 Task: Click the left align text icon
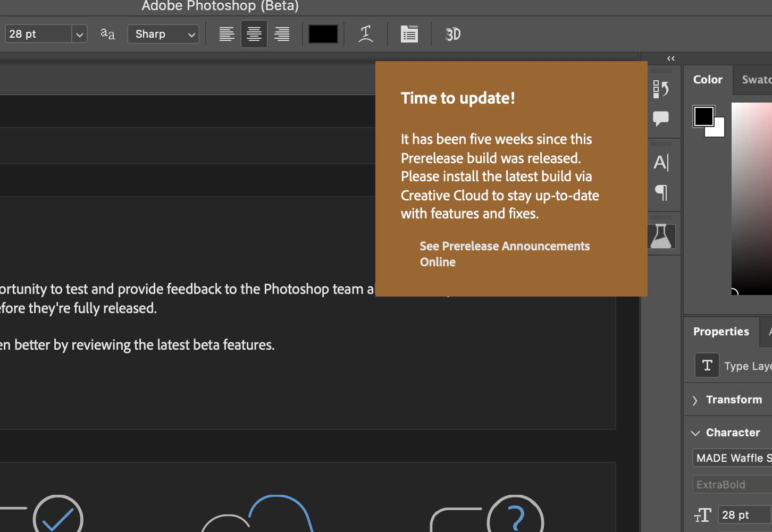pos(226,35)
